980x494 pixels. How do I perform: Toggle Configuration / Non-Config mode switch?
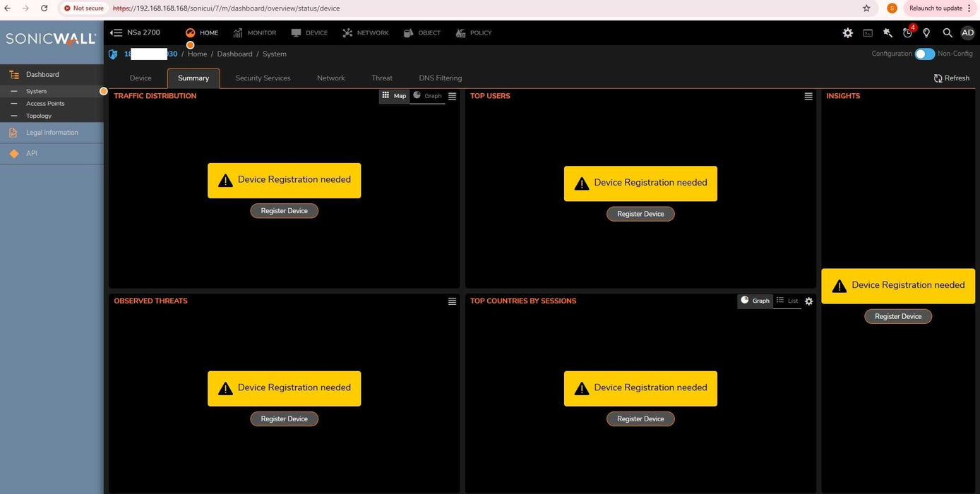pos(924,54)
